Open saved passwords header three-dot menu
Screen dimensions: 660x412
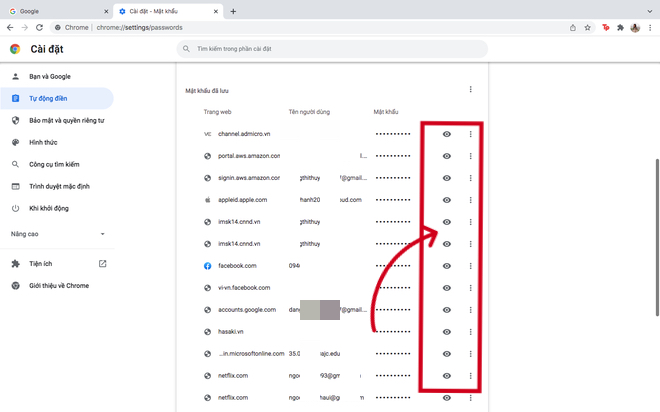tap(470, 89)
